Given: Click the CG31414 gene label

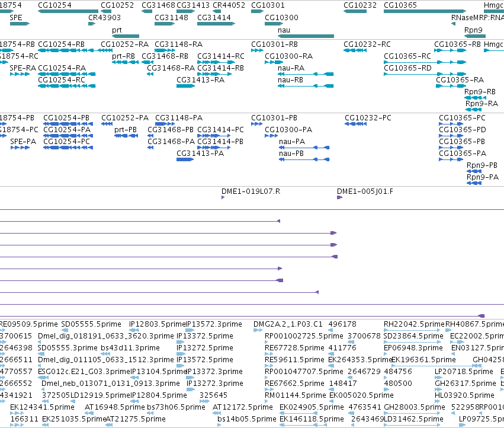Looking at the screenshot, I should tap(214, 17).
